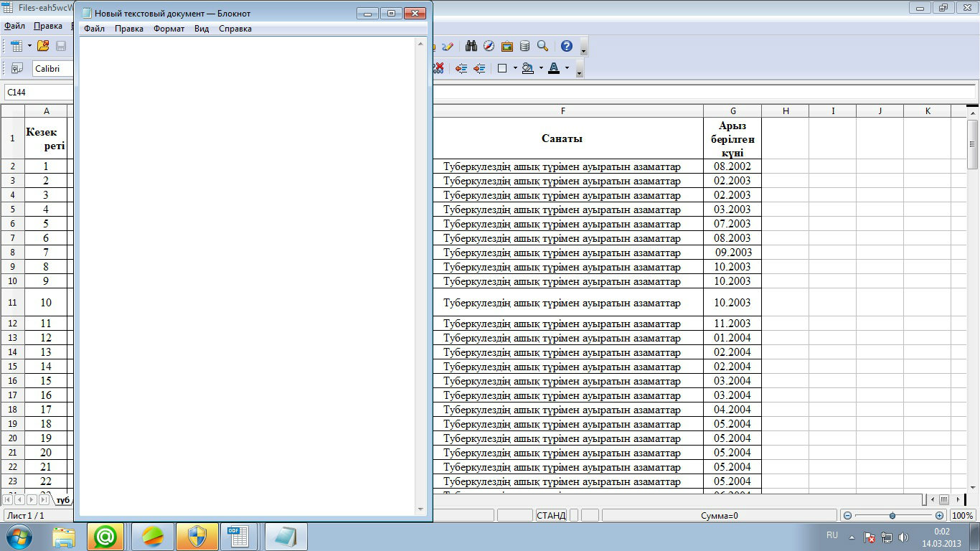The width and height of the screenshot is (980, 551).
Task: Click the Name Box showing C144
Action: (x=39, y=93)
